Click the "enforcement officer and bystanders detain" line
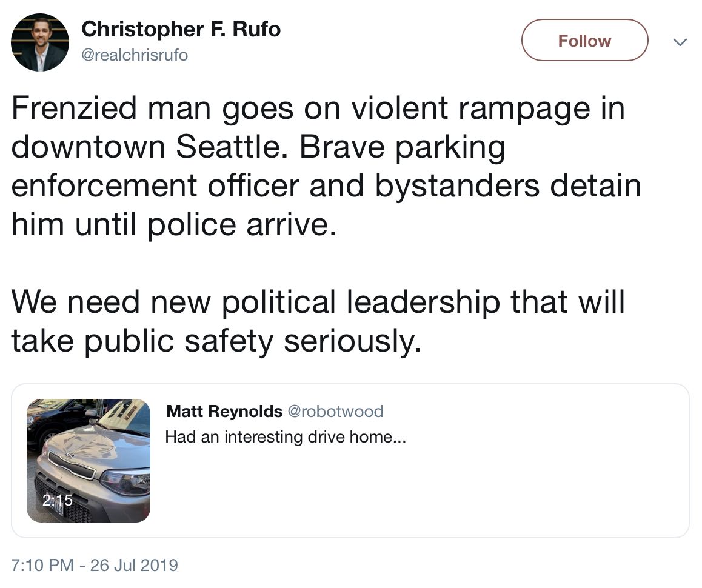This screenshot has height=588, width=702. 326,186
